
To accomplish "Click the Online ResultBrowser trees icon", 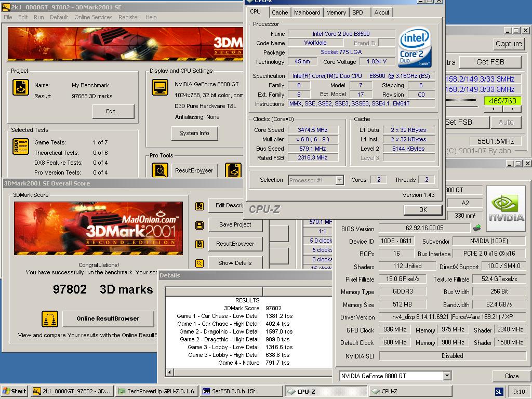I will (50, 318).
